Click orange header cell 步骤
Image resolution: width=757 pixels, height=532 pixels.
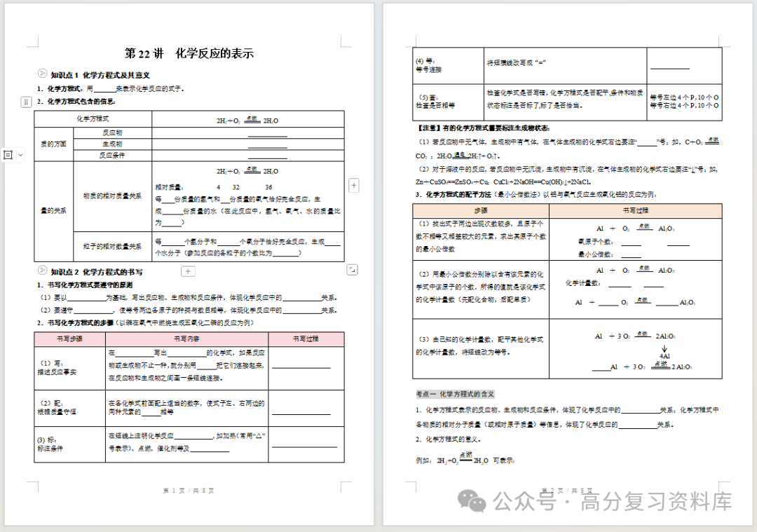(x=481, y=210)
